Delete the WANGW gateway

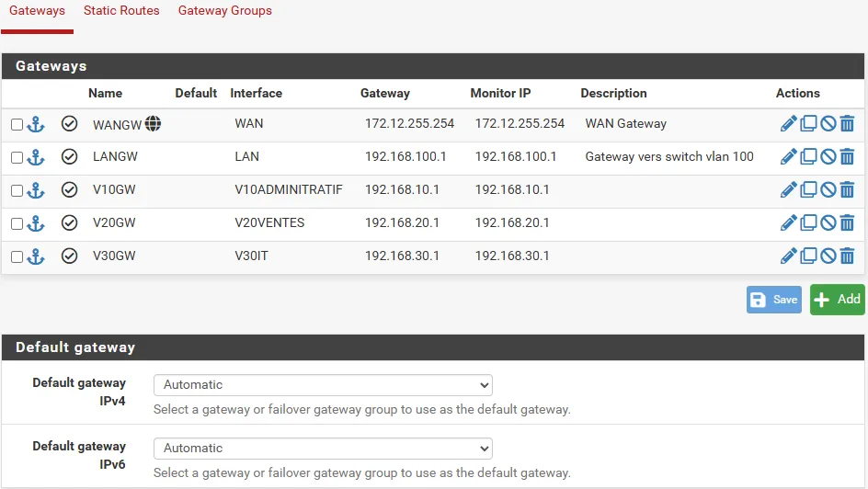[847, 123]
